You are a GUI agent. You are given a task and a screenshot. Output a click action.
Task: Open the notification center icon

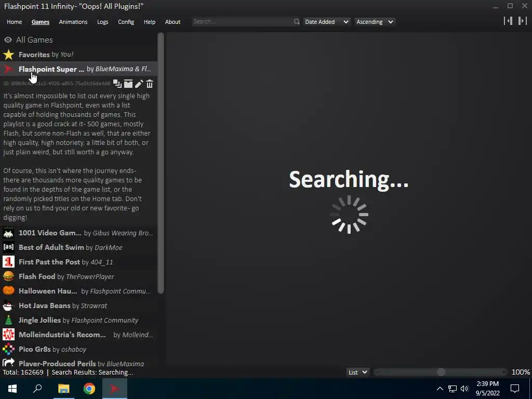coord(515,389)
